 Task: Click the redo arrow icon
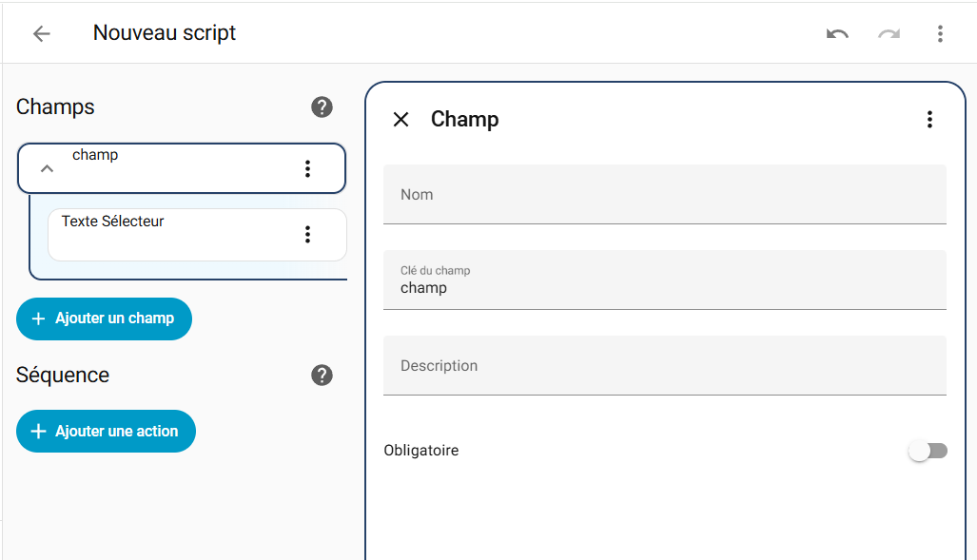point(889,34)
